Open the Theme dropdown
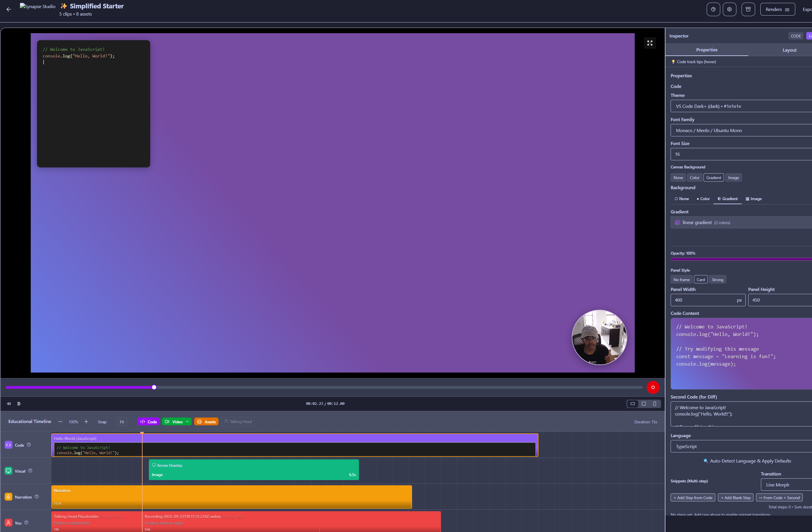Image resolution: width=812 pixels, height=532 pixels. [740, 106]
